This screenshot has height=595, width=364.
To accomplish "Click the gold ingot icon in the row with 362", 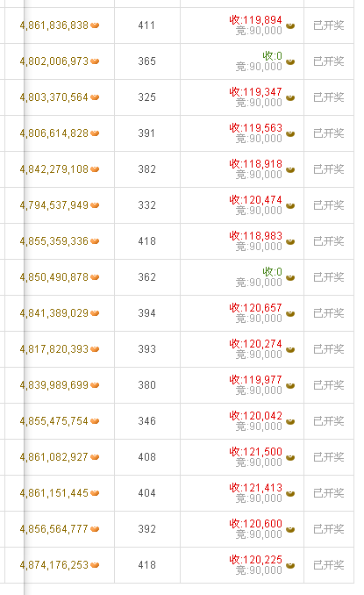I will [290, 278].
